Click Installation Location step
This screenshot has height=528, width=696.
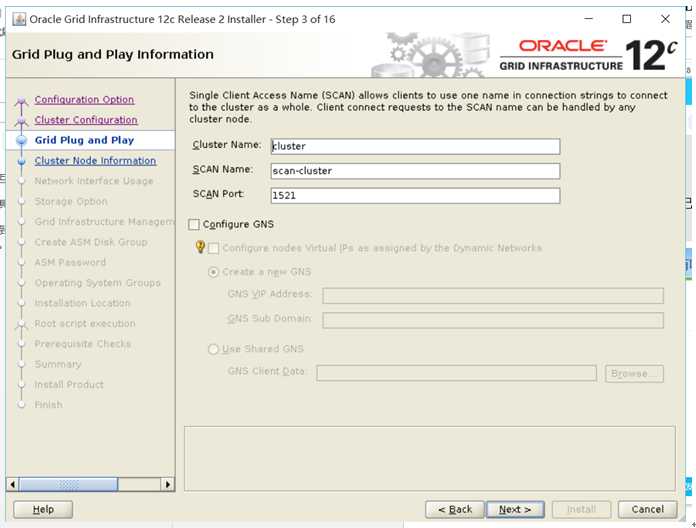83,303
